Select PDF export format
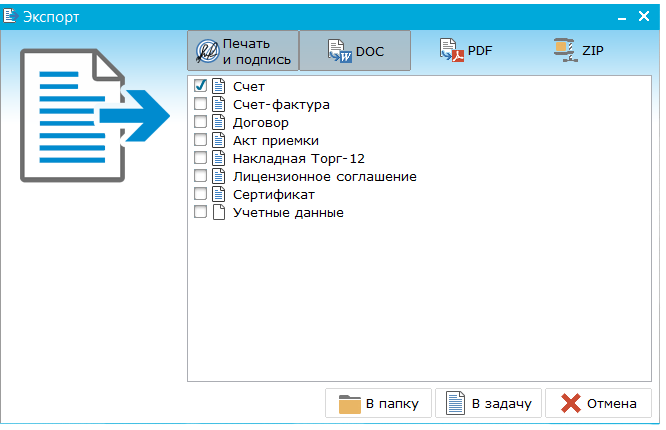The height and width of the screenshot is (430, 666). point(466,51)
